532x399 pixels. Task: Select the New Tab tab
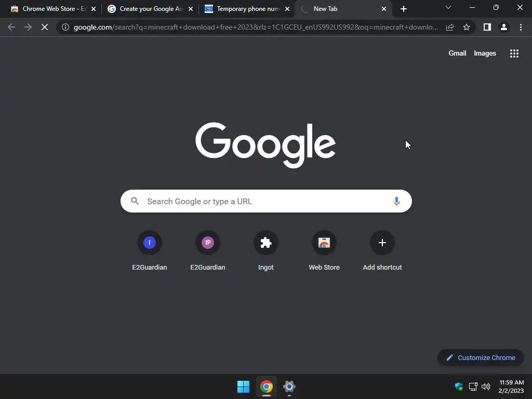(x=343, y=9)
